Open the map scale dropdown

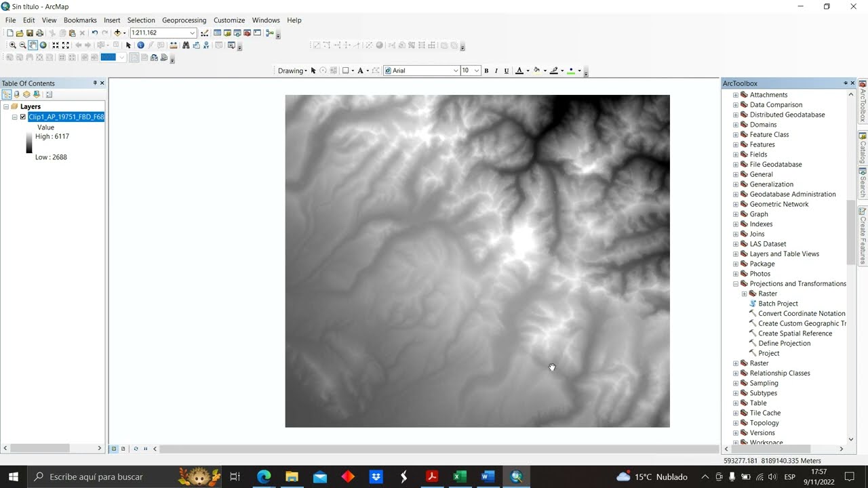coord(192,33)
